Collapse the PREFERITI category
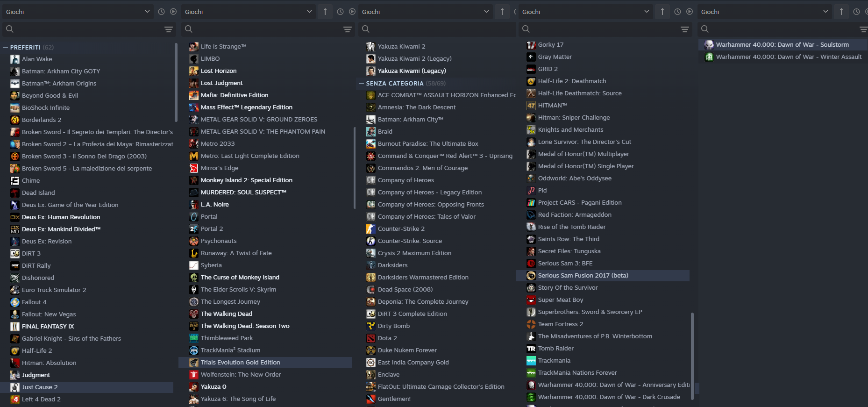This screenshot has height=407, width=868. click(x=6, y=48)
